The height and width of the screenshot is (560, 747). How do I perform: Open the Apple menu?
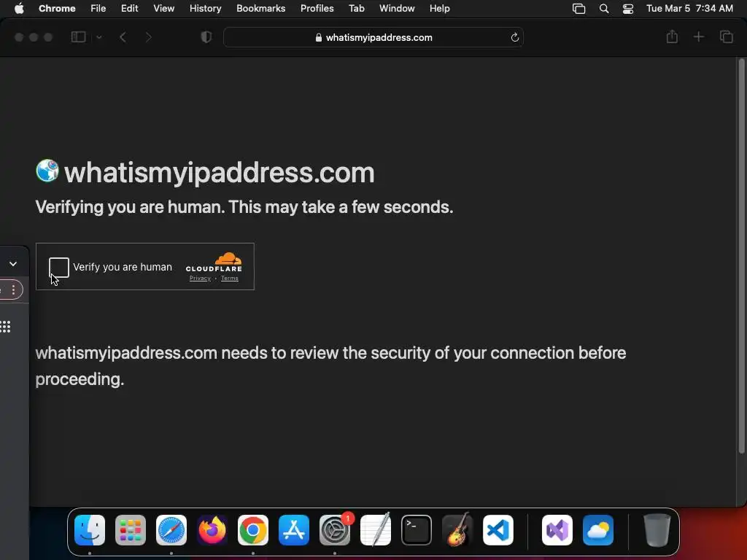coord(19,9)
